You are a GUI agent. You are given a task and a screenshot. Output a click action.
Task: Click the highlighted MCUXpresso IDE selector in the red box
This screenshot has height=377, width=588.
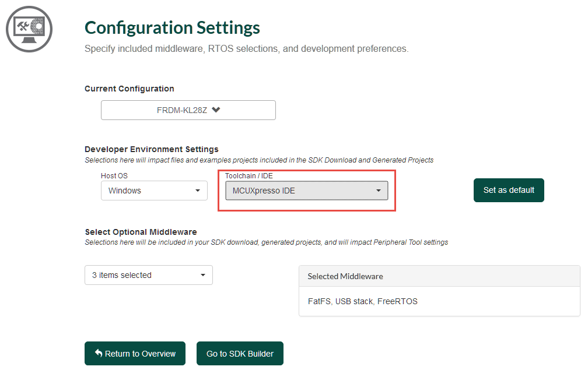(x=307, y=190)
